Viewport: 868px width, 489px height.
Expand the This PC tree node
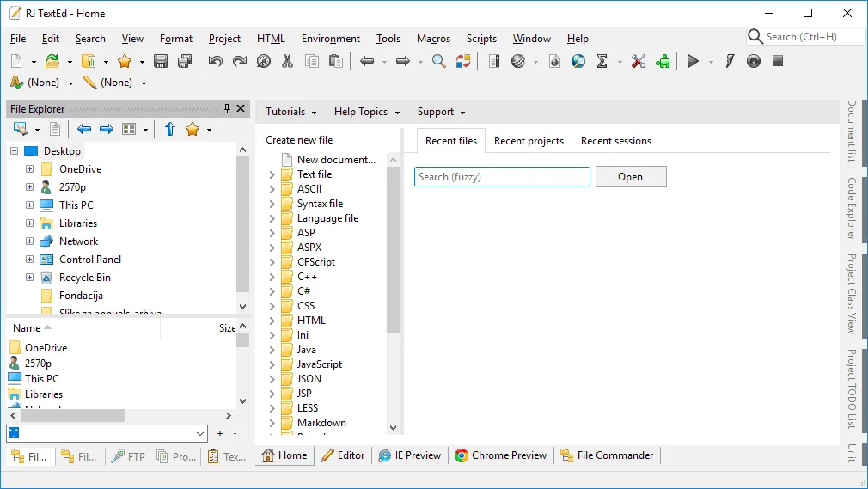click(30, 205)
